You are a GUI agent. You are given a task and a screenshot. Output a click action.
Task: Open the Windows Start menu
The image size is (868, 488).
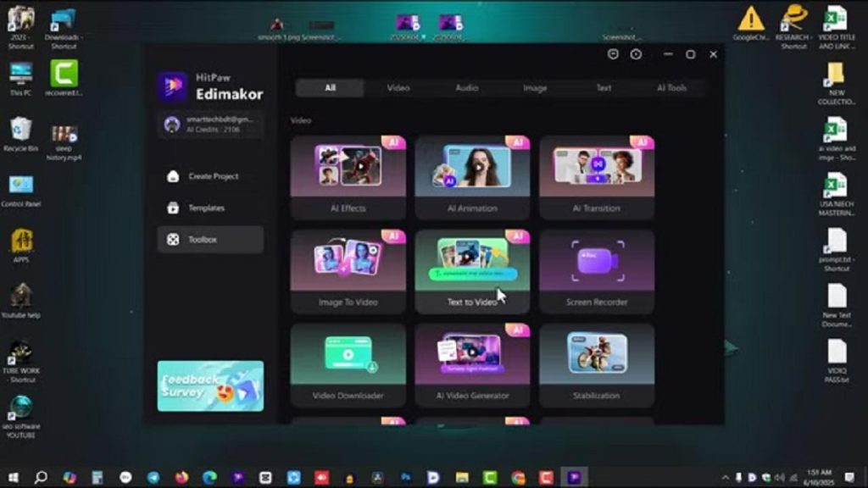tap(14, 478)
